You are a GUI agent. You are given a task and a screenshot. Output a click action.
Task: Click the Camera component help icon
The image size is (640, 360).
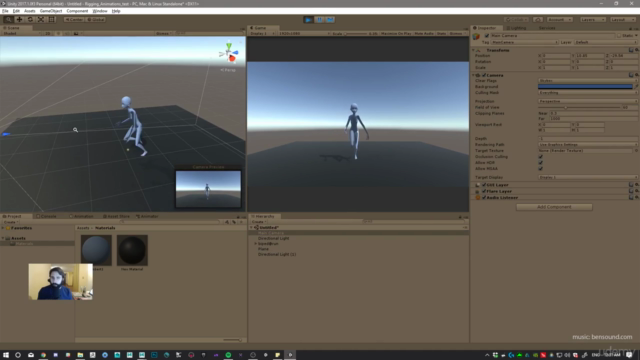pos(631,75)
